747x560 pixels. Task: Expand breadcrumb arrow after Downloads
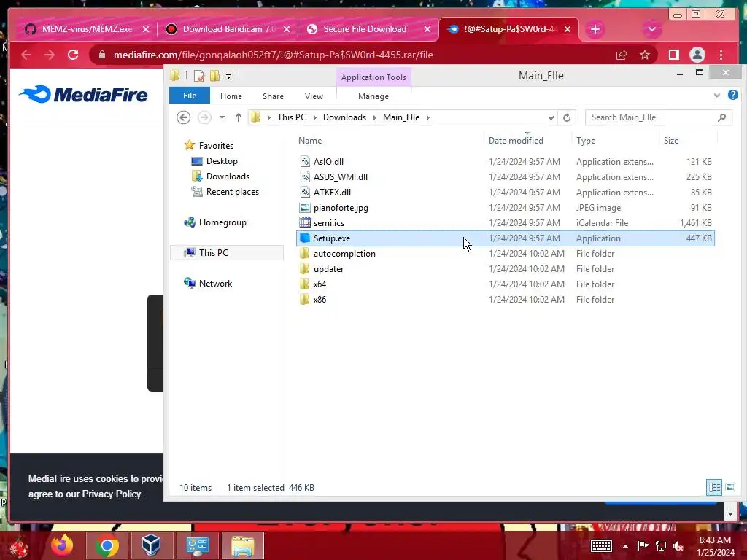(374, 117)
